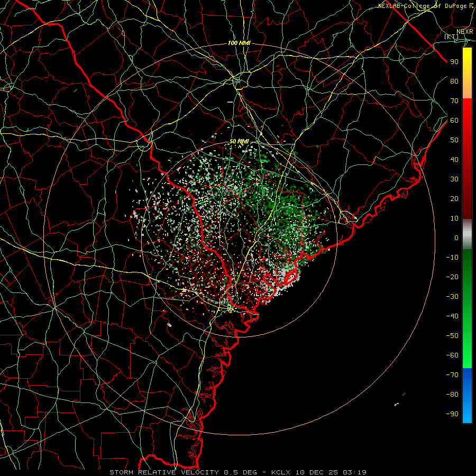Screen dimensions: 476x476
Task: Click the "100 NMI" range ring label
Action: click(x=239, y=43)
